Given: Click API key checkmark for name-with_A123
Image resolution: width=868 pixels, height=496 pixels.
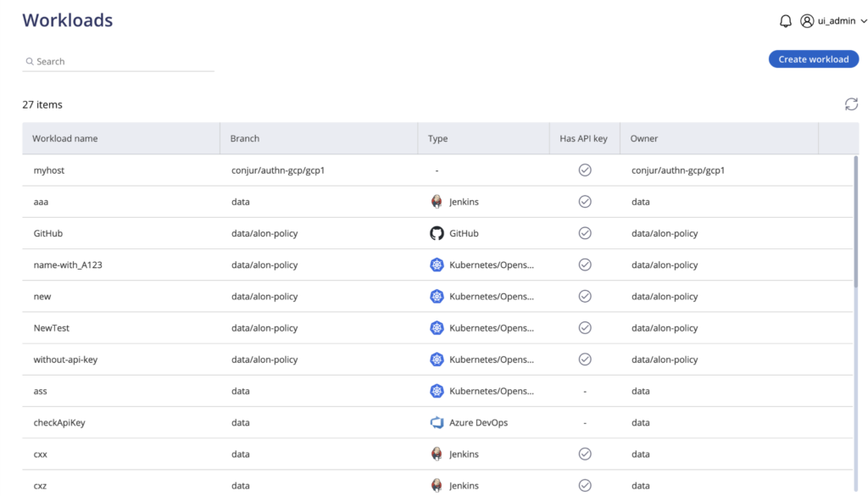Looking at the screenshot, I should 585,265.
